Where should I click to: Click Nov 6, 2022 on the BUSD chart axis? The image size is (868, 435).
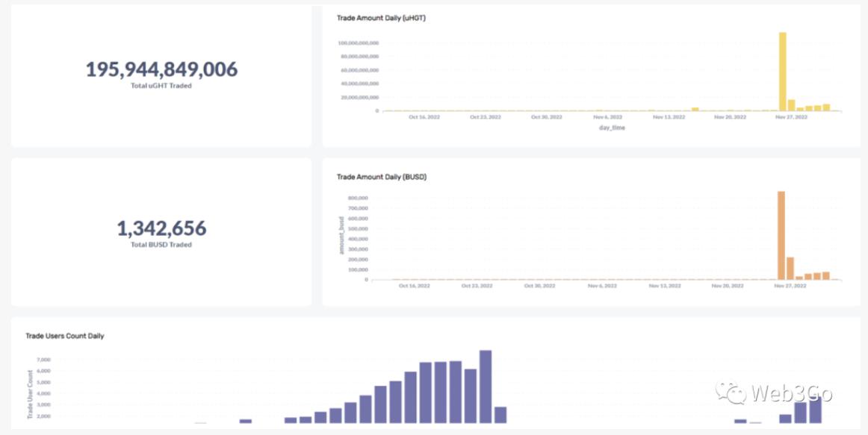point(603,286)
